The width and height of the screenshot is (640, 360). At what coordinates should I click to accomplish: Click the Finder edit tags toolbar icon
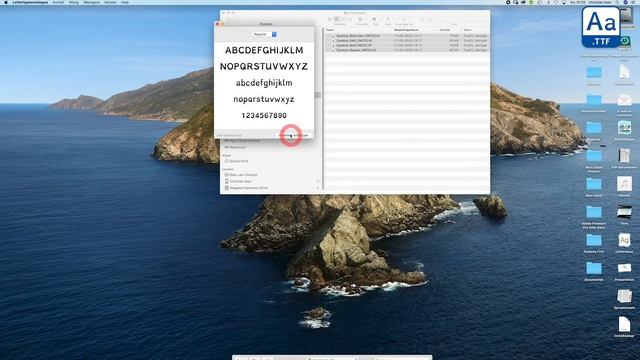pyautogui.click(x=404, y=19)
